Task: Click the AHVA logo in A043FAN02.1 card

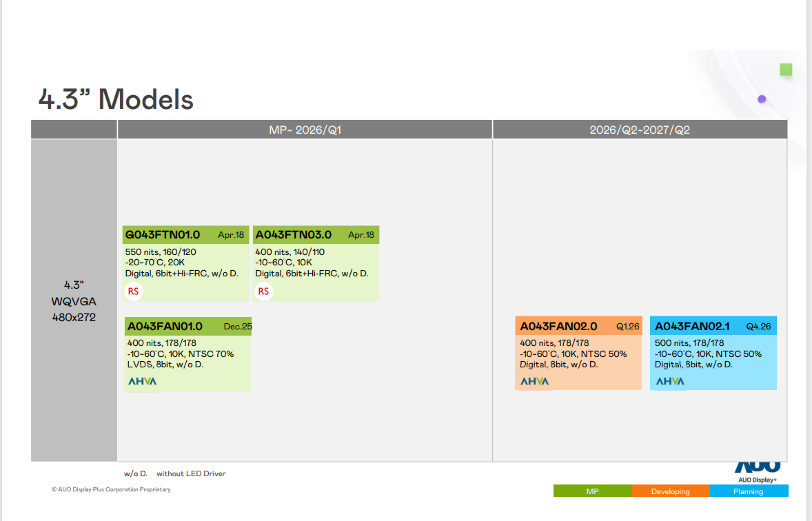Action: pyautogui.click(x=670, y=381)
